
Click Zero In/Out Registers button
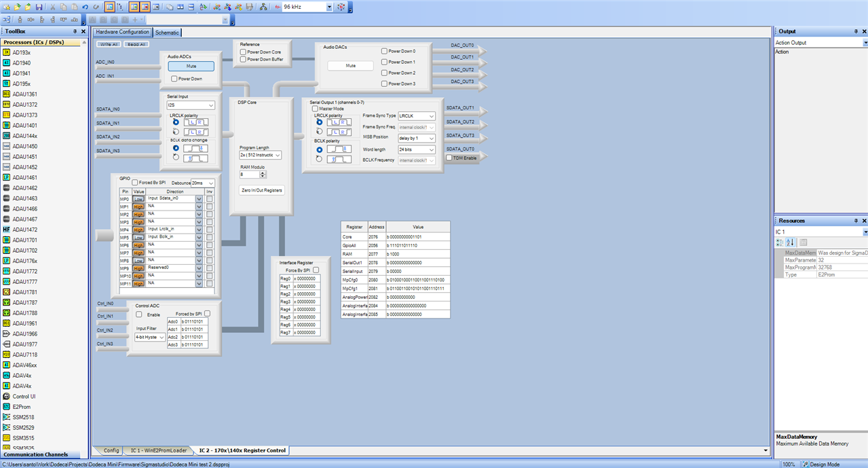tap(262, 190)
